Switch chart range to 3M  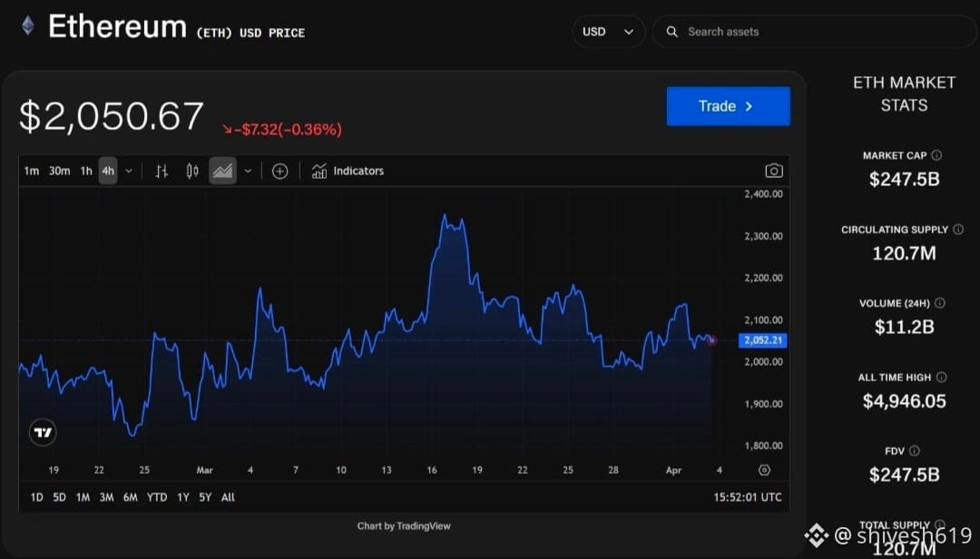pos(107,497)
